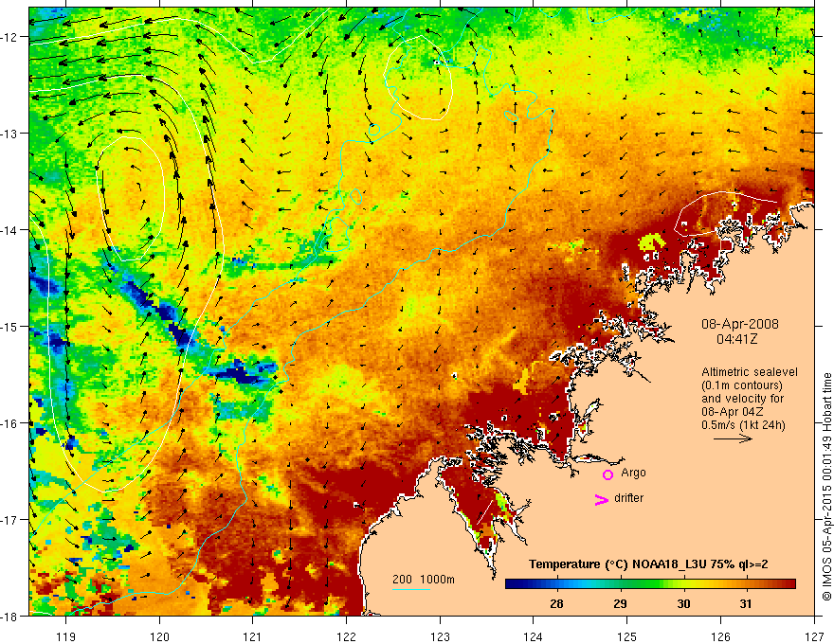Click the colorbar value 29

(x=620, y=603)
